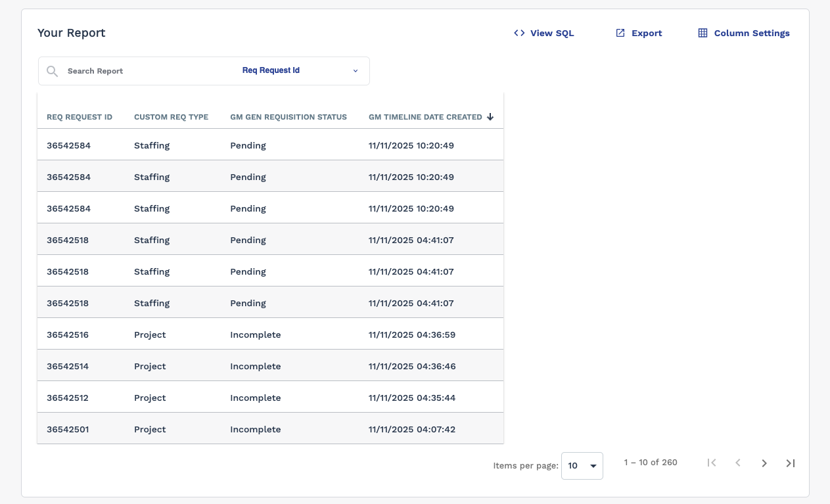Viewport: 830px width, 504px height.
Task: Click the GM Timeline Date Created header
Action: [425, 117]
